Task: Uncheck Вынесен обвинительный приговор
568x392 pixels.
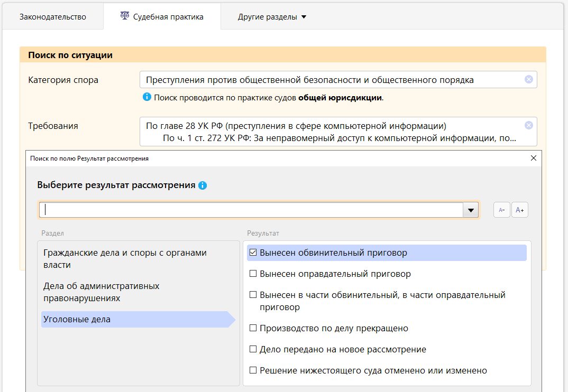Action: pyautogui.click(x=253, y=253)
